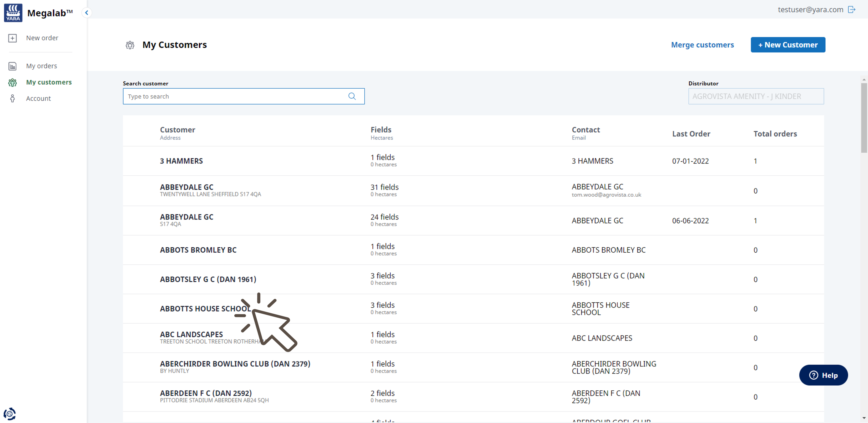Open ABERDEEN F C (DAN 2592) customer

coord(205,393)
